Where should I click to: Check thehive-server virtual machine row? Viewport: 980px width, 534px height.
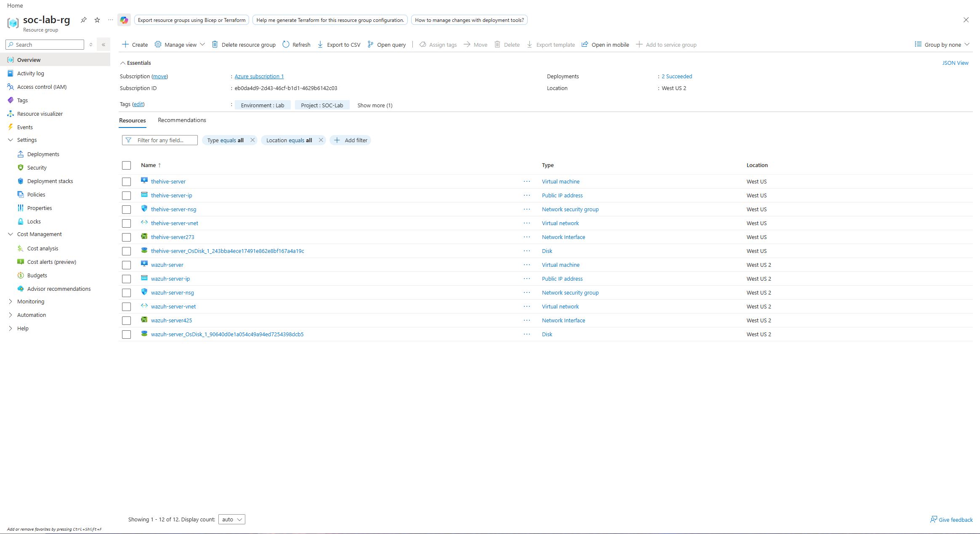click(x=126, y=182)
